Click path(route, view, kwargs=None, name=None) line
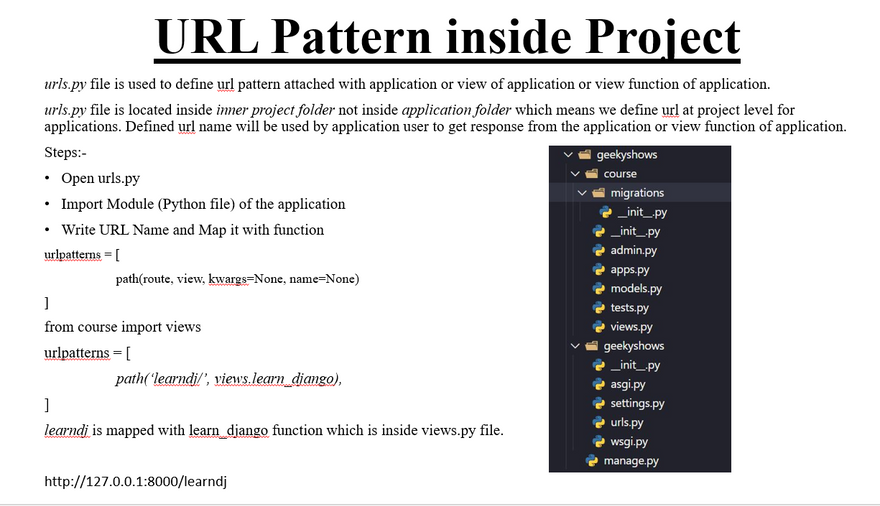The image size is (880, 506). (237, 279)
